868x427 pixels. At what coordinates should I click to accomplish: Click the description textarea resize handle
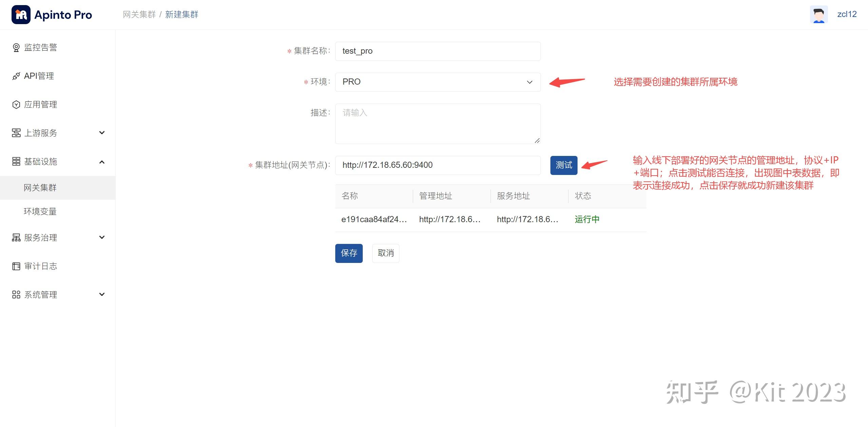click(537, 141)
